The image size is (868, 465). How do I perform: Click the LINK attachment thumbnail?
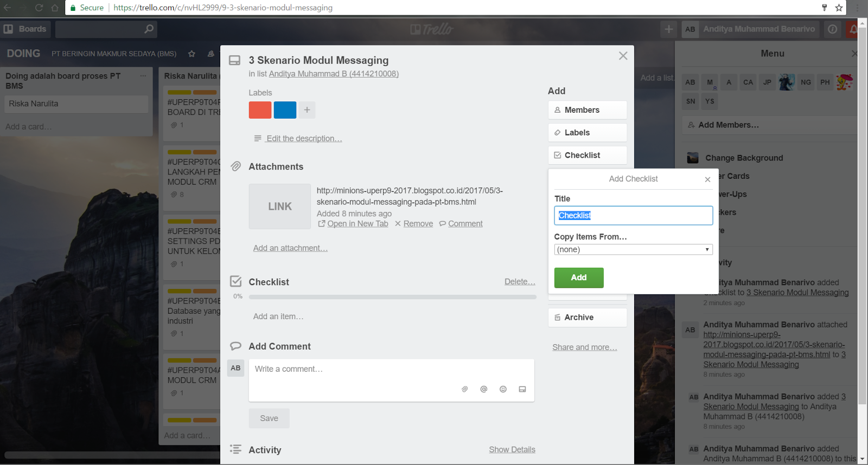click(x=280, y=206)
